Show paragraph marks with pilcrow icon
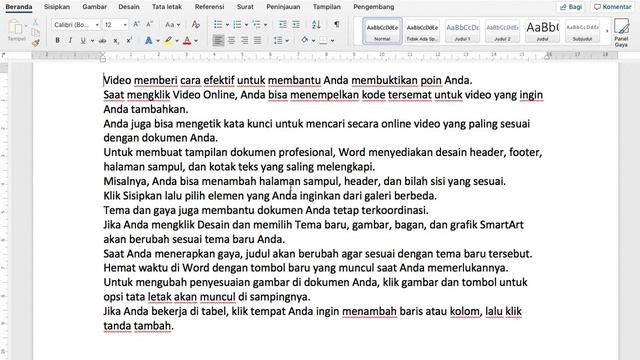Screen dimensions: 640x360 (337, 24)
